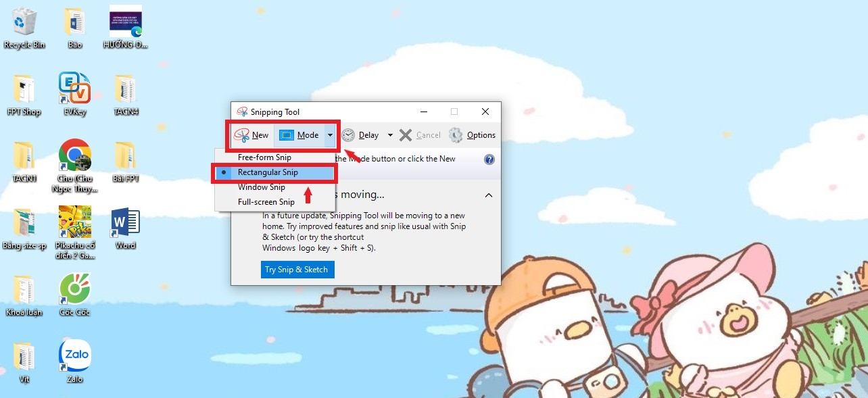This screenshot has width=868, height=398.
Task: Launch the Cốc Cốc browser shortcut
Action: point(74,295)
